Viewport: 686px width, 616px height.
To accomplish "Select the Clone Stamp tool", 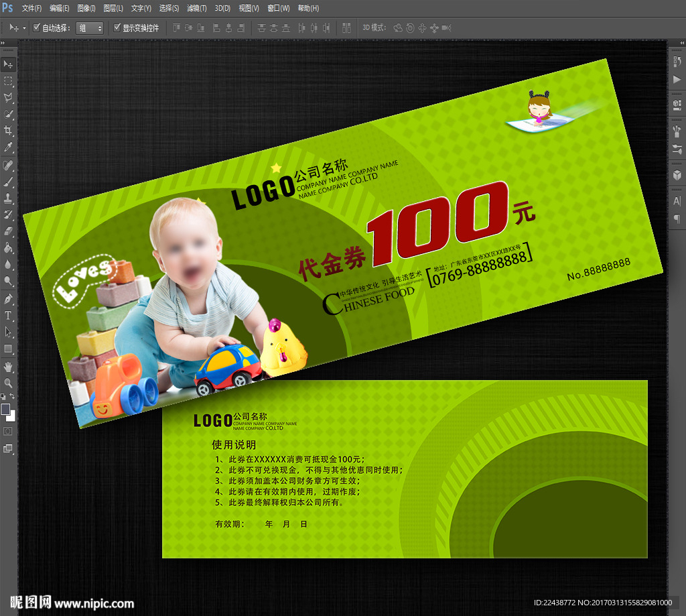I will coord(8,198).
